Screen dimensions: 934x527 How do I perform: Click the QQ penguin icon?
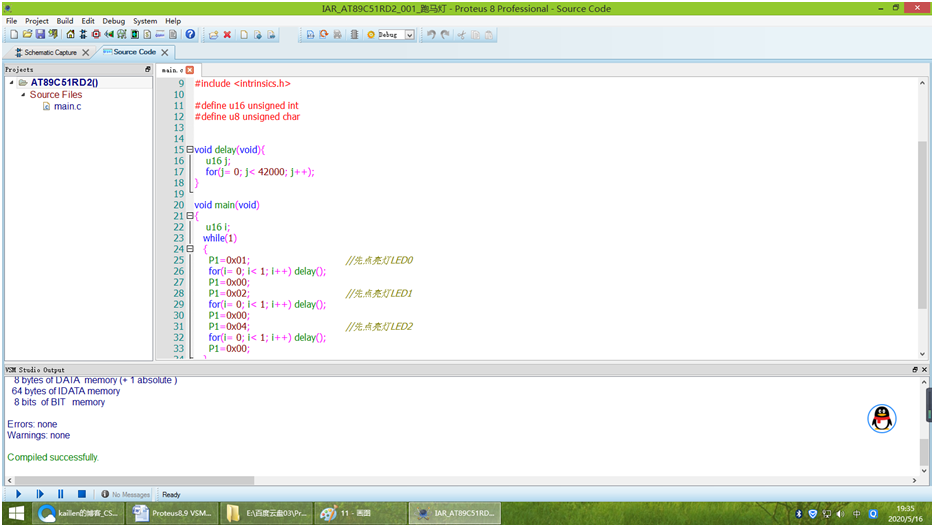tap(882, 419)
